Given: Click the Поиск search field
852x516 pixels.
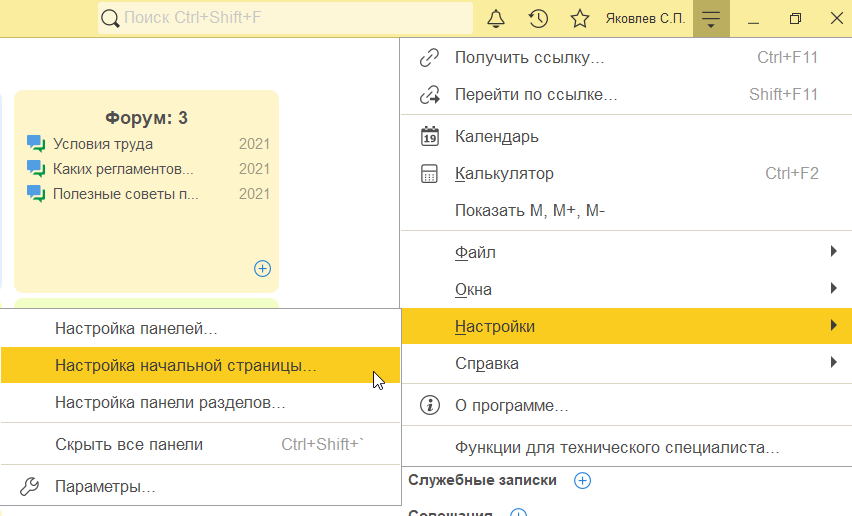Looking at the screenshot, I should (x=290, y=18).
